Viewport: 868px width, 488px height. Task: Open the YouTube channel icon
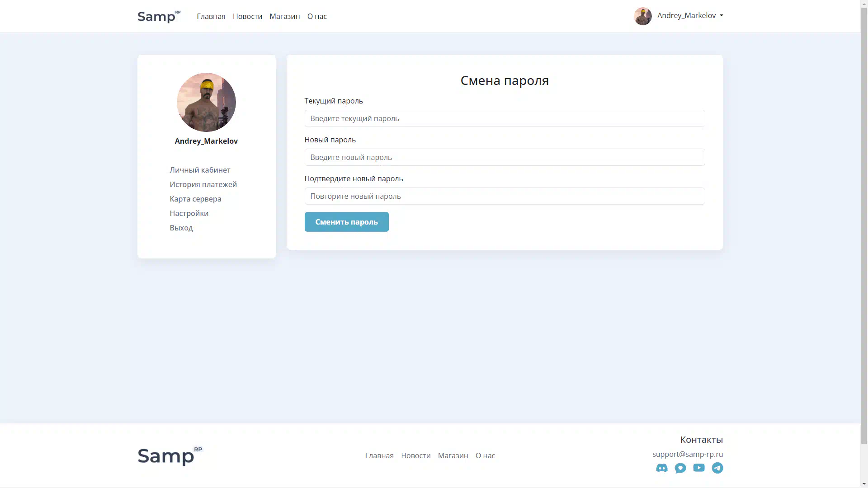coord(699,468)
